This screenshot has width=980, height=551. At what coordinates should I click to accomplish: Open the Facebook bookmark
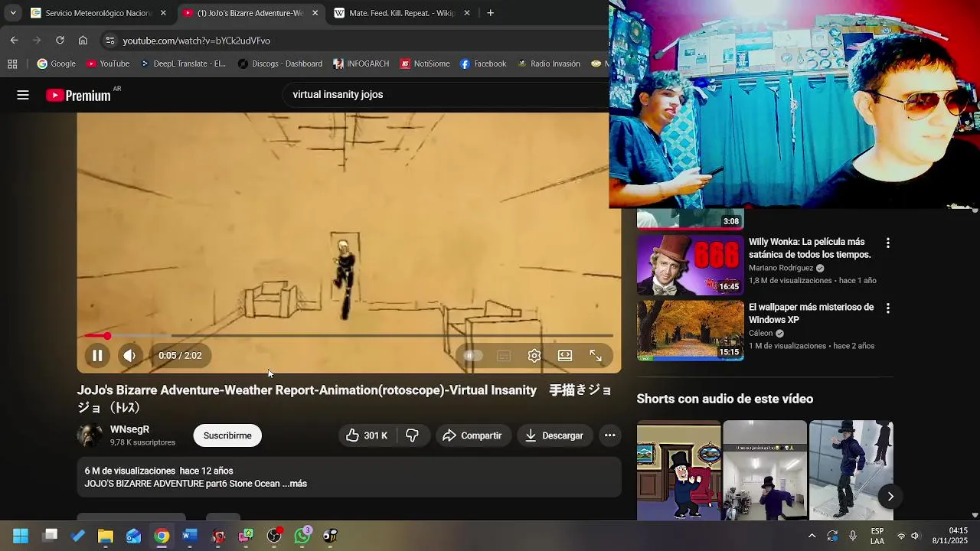(483, 64)
